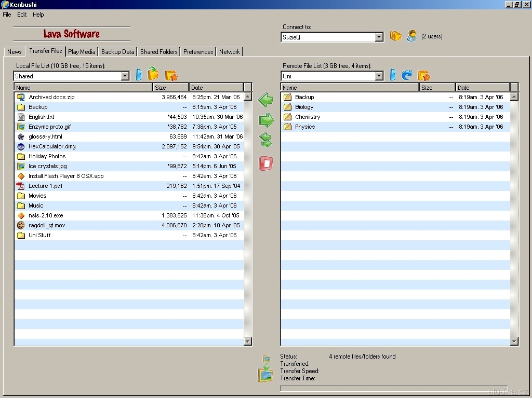Switch to the Play Media tab
Screen dimensions: 532x398
click(x=82, y=52)
